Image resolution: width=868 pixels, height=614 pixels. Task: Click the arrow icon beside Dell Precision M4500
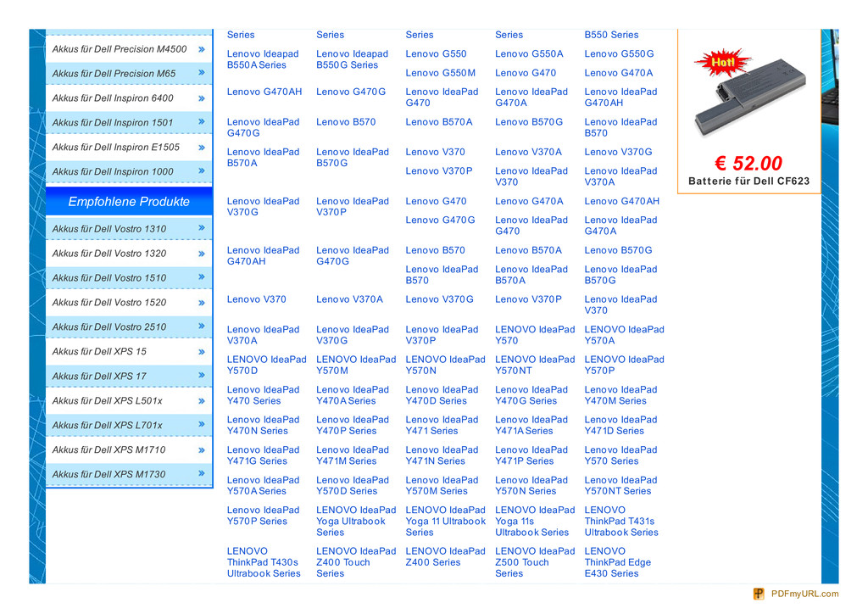click(202, 49)
